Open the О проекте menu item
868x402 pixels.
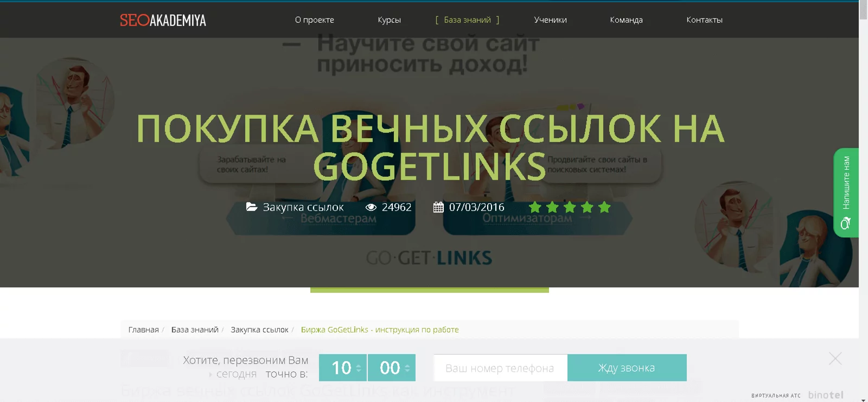pos(315,20)
